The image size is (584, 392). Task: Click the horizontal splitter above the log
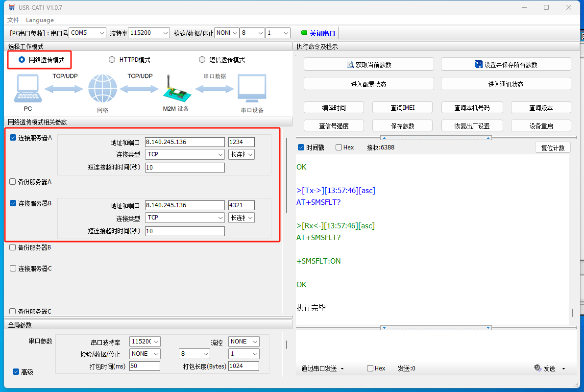click(x=436, y=138)
